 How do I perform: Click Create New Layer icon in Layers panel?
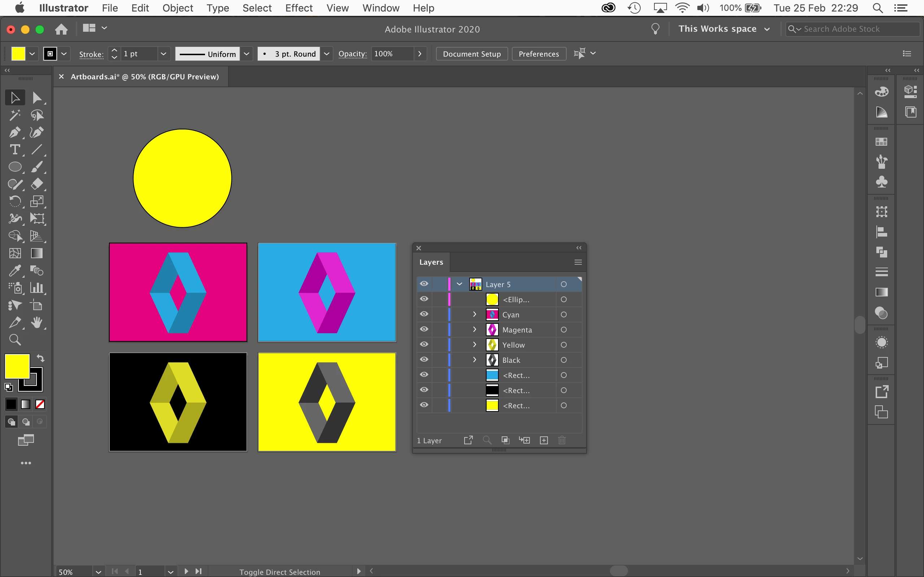click(544, 440)
